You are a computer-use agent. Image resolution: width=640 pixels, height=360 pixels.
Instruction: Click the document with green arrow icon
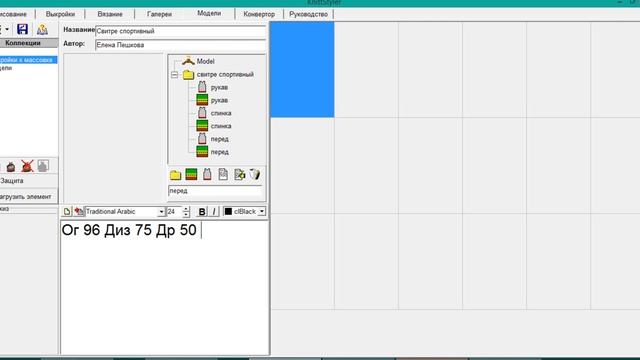tap(239, 175)
